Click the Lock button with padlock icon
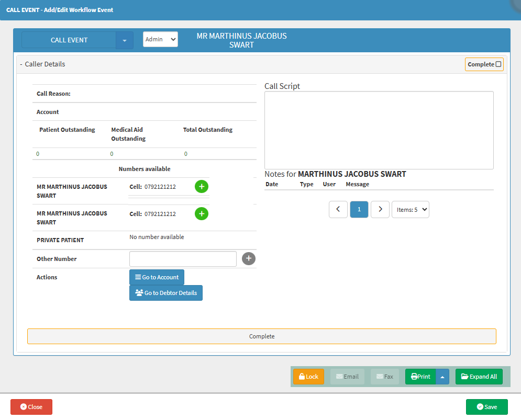This screenshot has width=521, height=420. 308,377
